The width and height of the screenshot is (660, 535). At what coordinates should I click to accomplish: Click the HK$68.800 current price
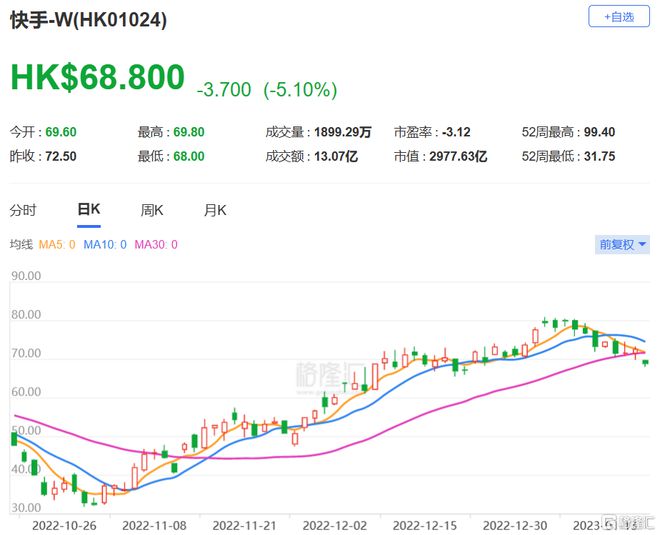click(x=97, y=77)
